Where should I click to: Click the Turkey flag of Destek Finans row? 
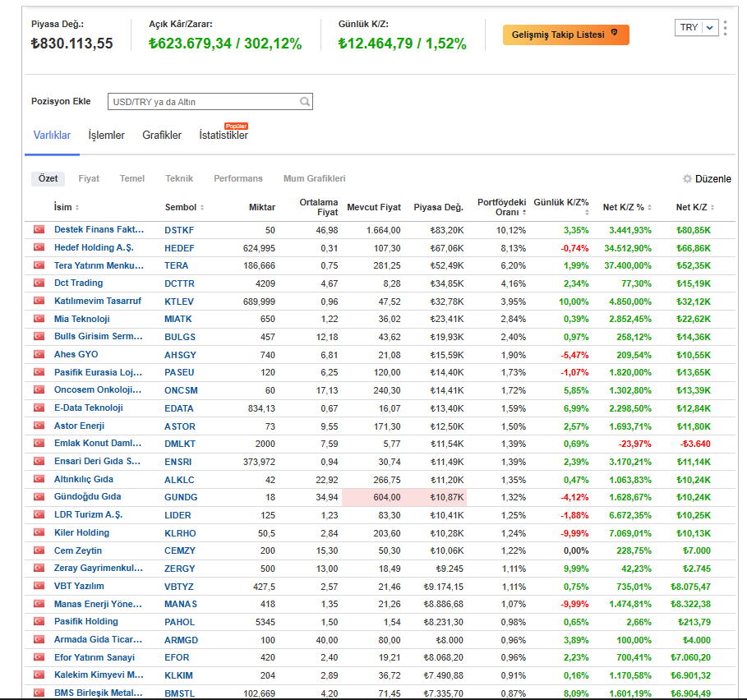pos(39,229)
